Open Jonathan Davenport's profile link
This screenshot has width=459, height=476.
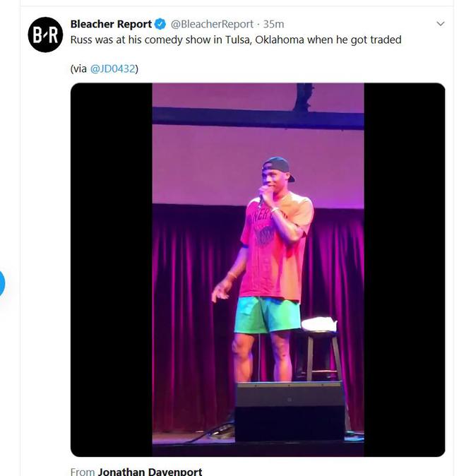150,472
